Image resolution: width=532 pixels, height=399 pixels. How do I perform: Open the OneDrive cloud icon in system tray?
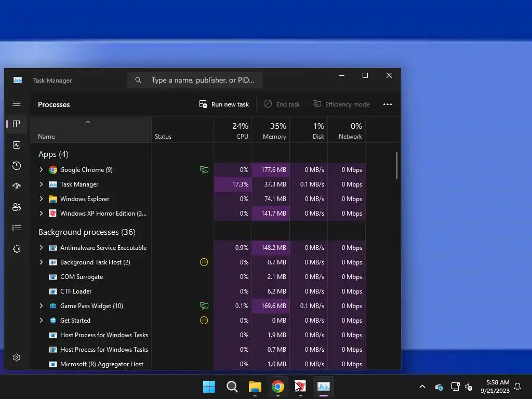point(438,387)
